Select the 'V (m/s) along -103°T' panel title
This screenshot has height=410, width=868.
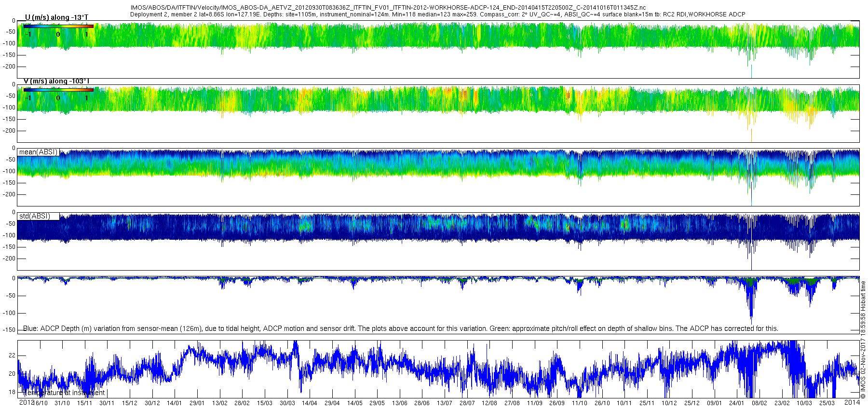coord(56,81)
